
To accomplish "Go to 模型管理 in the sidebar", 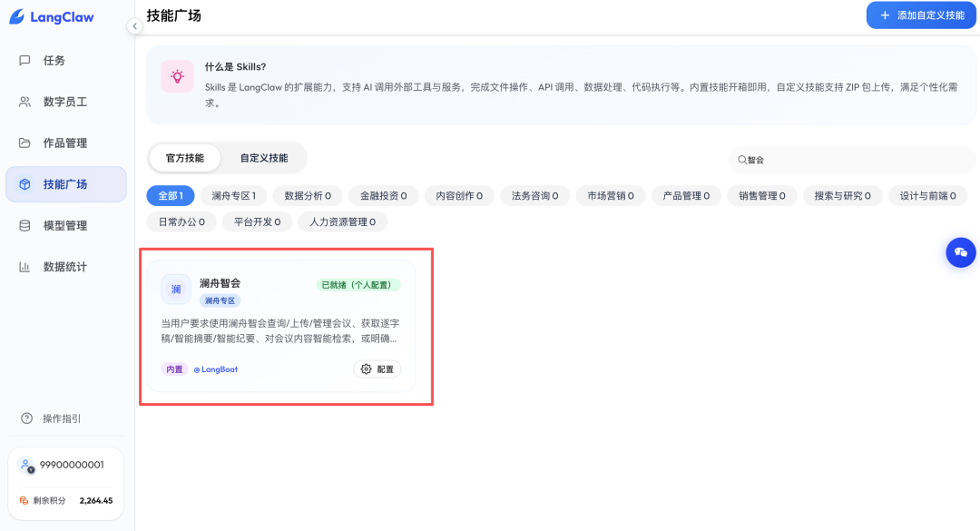I will pos(65,226).
